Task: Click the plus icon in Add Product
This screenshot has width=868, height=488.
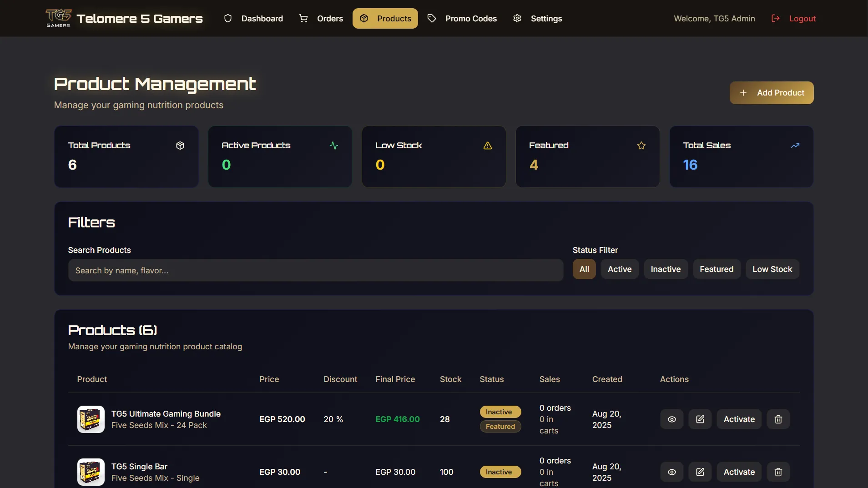Action: click(743, 93)
